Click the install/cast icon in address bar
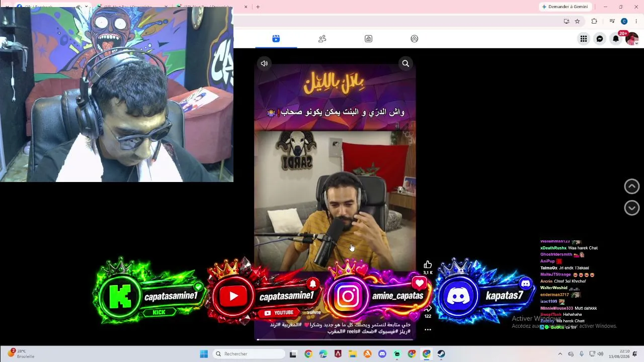Viewport: 644px width, 362px height. pyautogui.click(x=567, y=21)
